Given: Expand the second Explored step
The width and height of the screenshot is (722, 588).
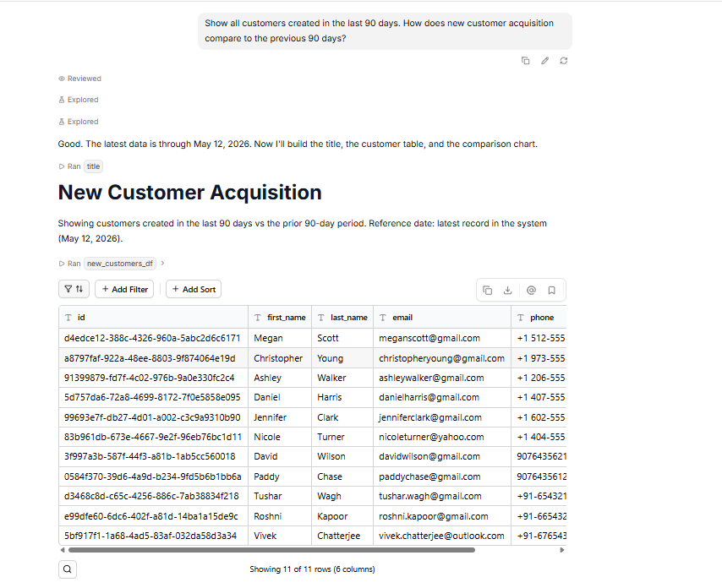Looking at the screenshot, I should (x=79, y=122).
